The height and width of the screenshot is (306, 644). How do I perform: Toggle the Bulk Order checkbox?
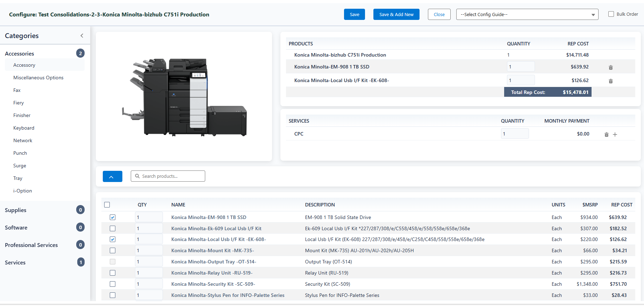tap(611, 14)
